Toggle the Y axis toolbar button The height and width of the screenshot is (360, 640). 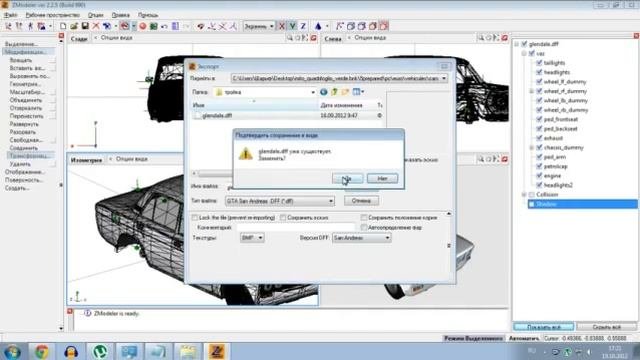(292, 26)
